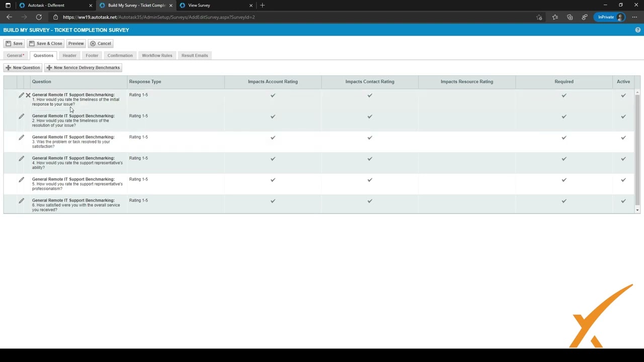
Task: Click the questions grid vertical scrollbar
Action: tap(637, 149)
